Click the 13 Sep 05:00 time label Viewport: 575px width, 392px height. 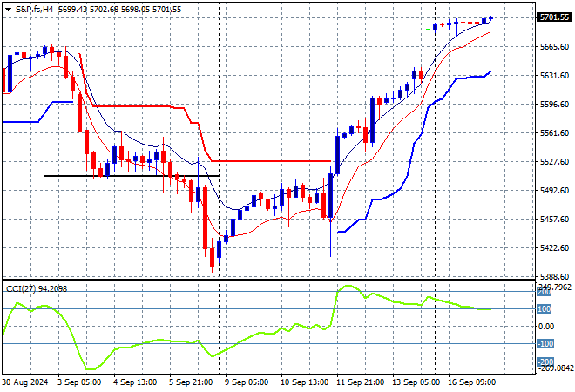416,382
